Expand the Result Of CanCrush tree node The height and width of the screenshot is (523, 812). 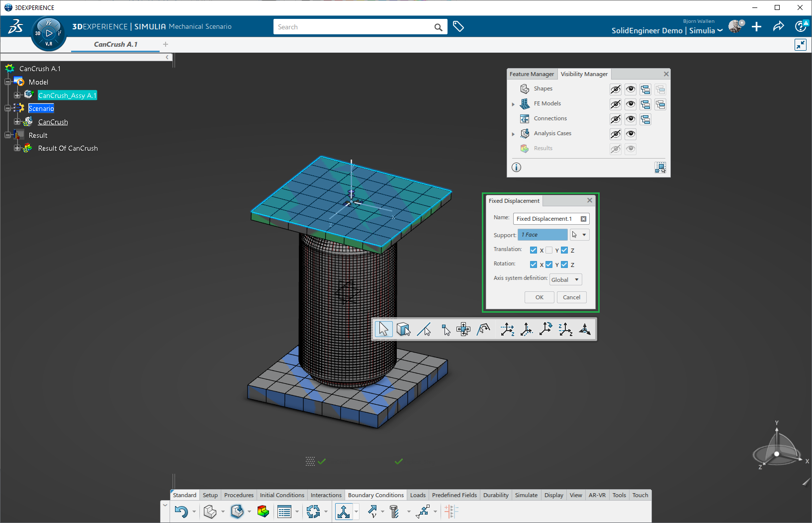17,148
